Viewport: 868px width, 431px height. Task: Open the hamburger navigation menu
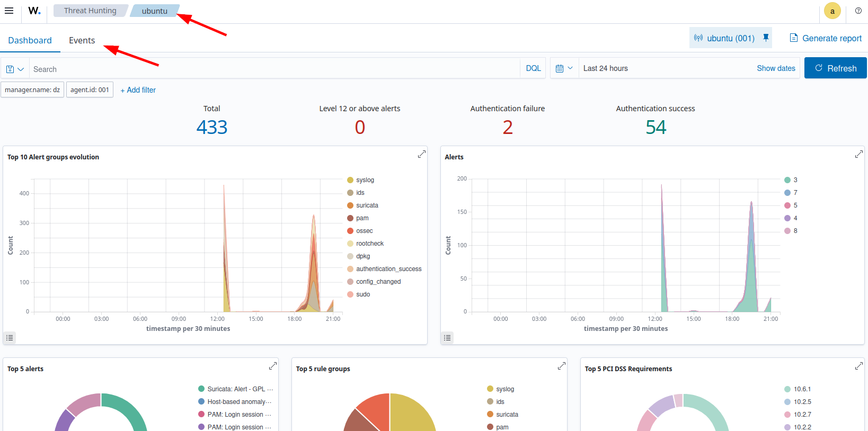point(9,11)
